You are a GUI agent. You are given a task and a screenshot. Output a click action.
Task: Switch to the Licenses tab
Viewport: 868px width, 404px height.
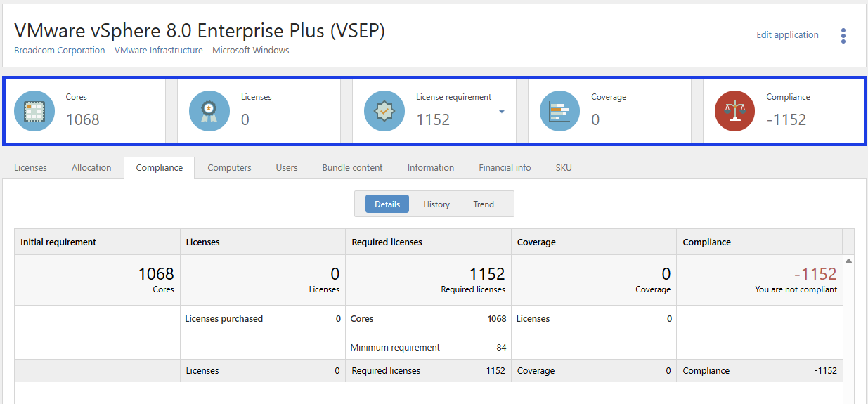click(30, 167)
